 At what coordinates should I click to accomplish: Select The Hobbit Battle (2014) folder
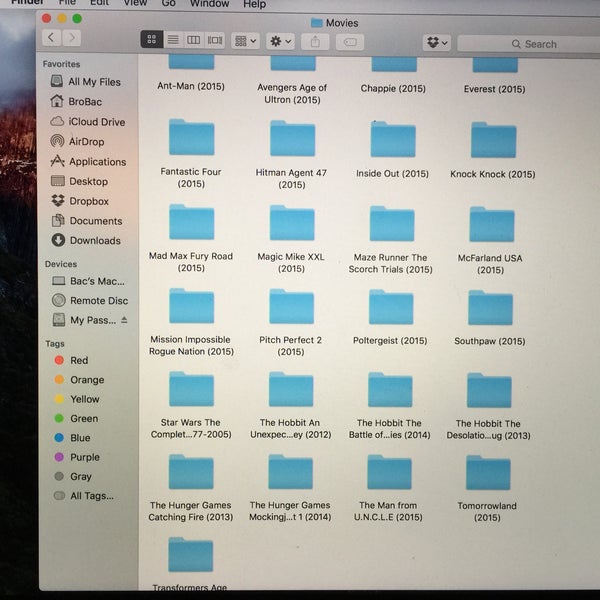click(x=390, y=390)
